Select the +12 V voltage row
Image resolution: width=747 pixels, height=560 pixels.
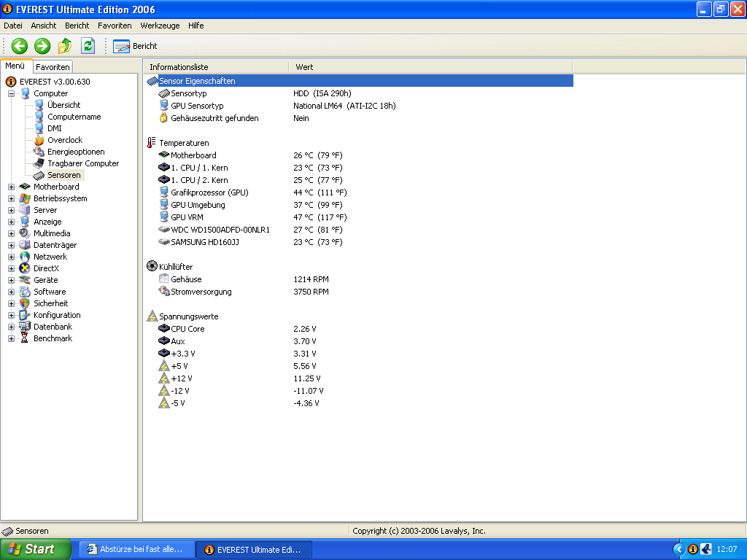pyautogui.click(x=359, y=378)
